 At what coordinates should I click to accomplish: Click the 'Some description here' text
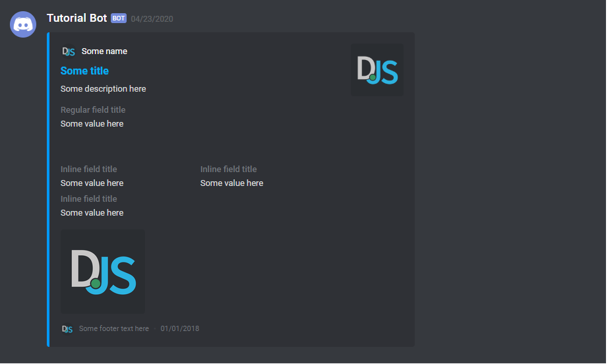[x=103, y=89]
